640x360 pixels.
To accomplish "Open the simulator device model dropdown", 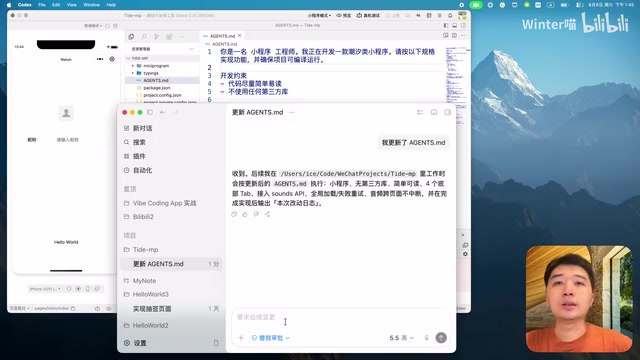I will pos(45,289).
